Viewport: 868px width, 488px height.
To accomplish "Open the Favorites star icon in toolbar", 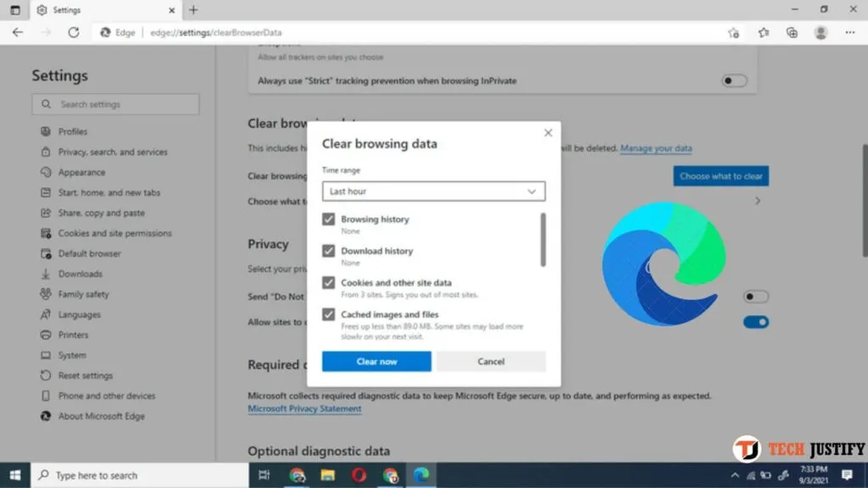I will pyautogui.click(x=764, y=32).
